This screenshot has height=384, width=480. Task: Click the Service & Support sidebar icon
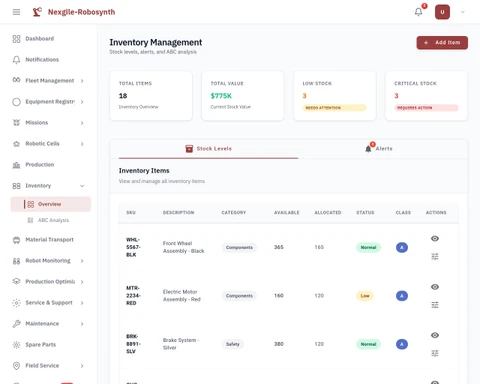click(16, 303)
